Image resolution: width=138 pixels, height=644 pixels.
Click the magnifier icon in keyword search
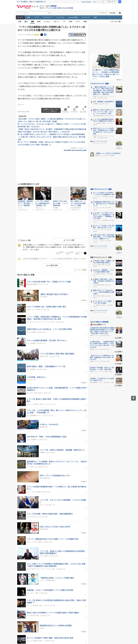point(49,13)
